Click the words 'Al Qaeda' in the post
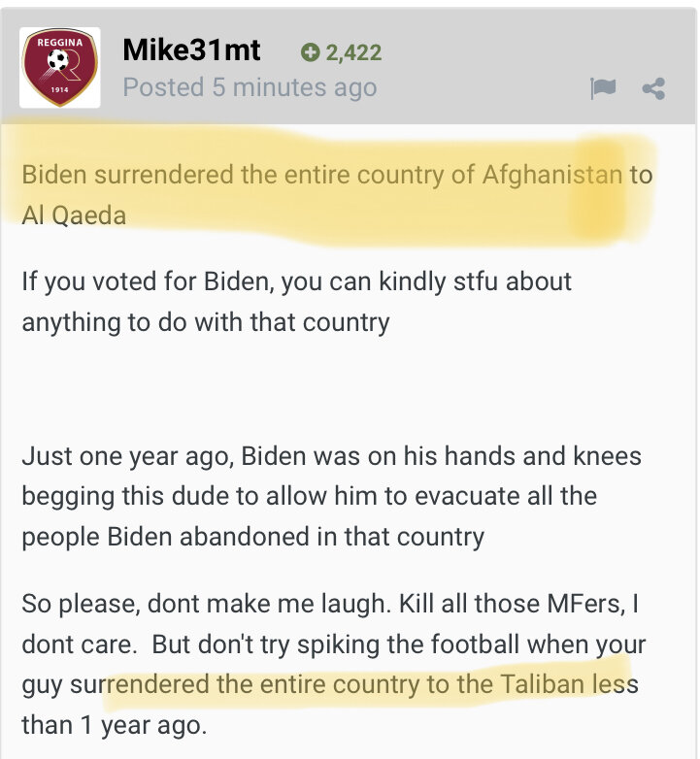Viewport: 700px width, 759px height. (74, 215)
